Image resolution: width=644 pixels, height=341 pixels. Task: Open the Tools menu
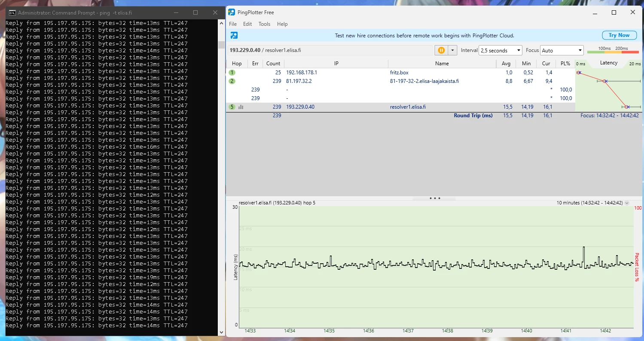[264, 24]
